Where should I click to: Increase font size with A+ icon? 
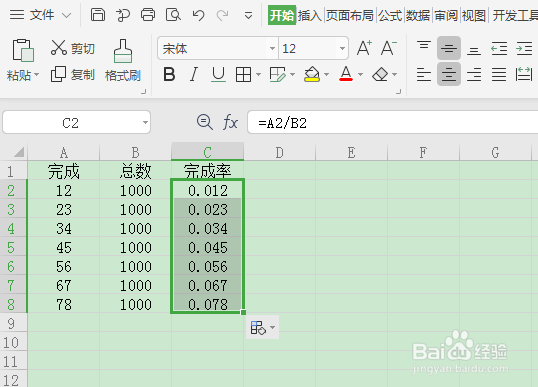tap(364, 48)
